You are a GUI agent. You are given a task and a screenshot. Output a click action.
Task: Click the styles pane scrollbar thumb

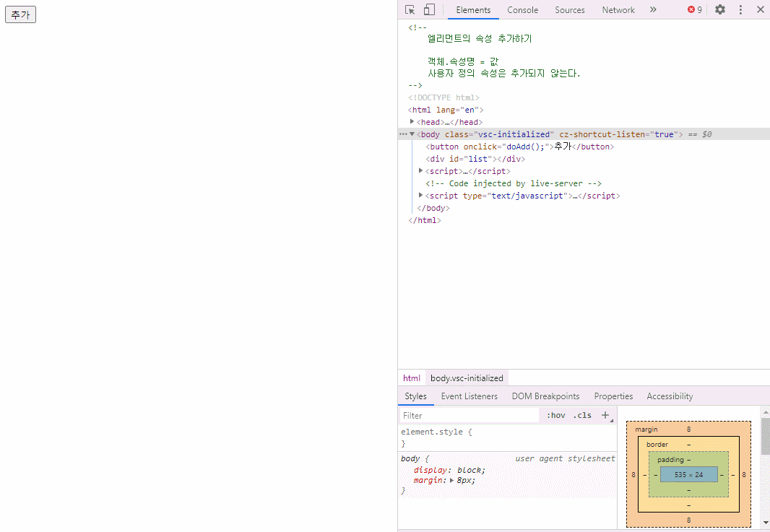pos(766,436)
